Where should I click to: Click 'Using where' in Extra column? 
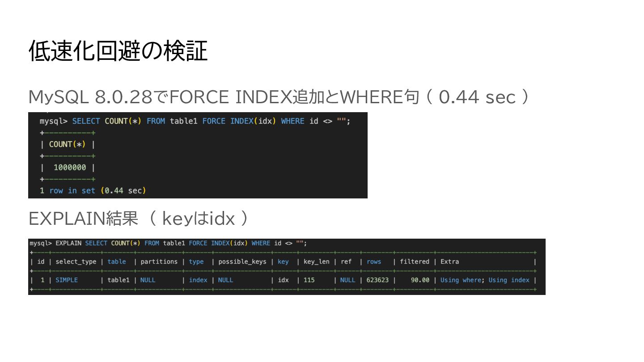tap(461, 280)
